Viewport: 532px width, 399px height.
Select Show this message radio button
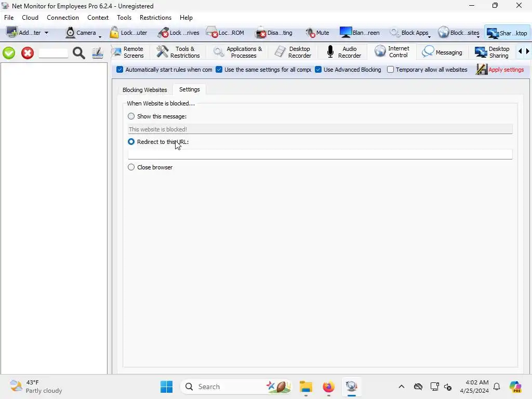(131, 116)
